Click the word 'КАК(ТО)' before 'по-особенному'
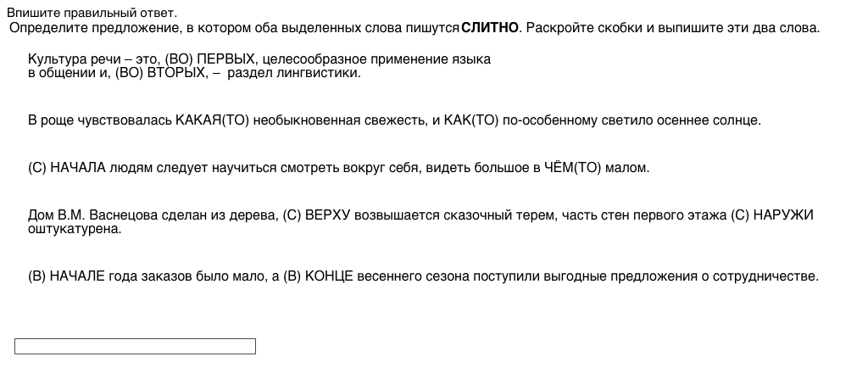This screenshot has width=868, height=390. coord(471,120)
